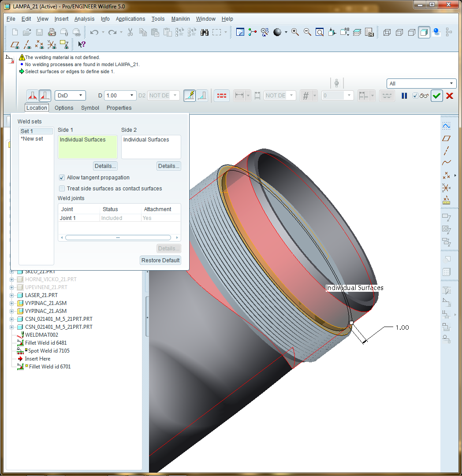Expand the LASER_21.PRT tree node
Viewport: 462px width, 476px height.
(x=11, y=295)
